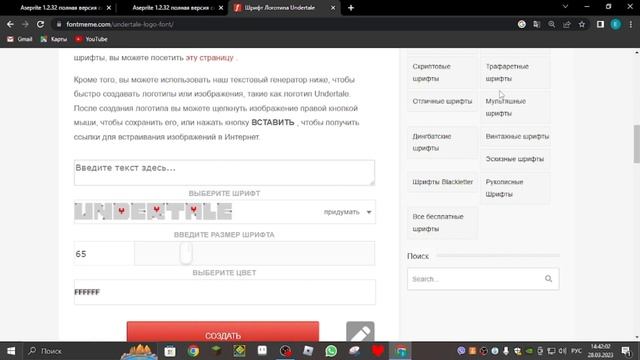640x360 pixels.
Task: Click the РУС language indicator
Action: (576, 351)
